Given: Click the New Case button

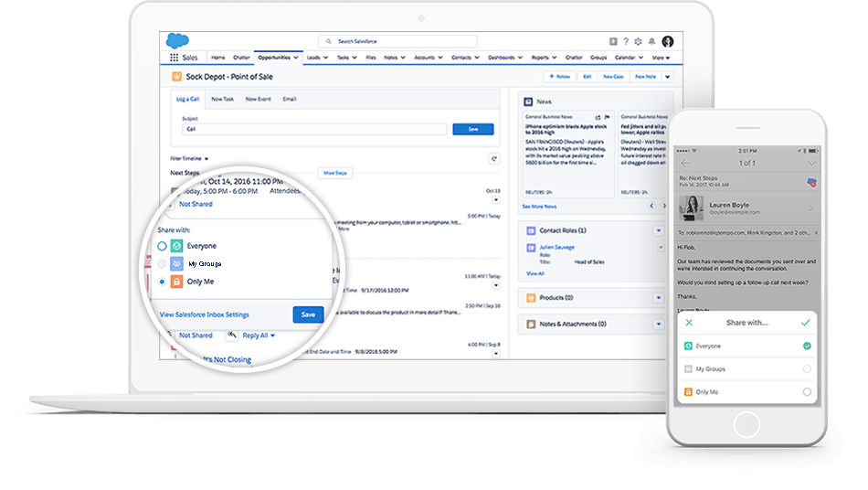Looking at the screenshot, I should 613,77.
